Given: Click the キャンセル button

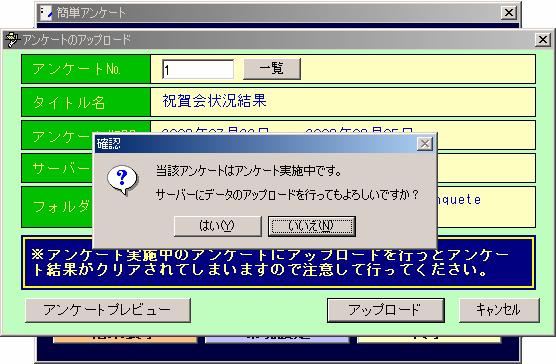Looking at the screenshot, I should pyautogui.click(x=499, y=310).
